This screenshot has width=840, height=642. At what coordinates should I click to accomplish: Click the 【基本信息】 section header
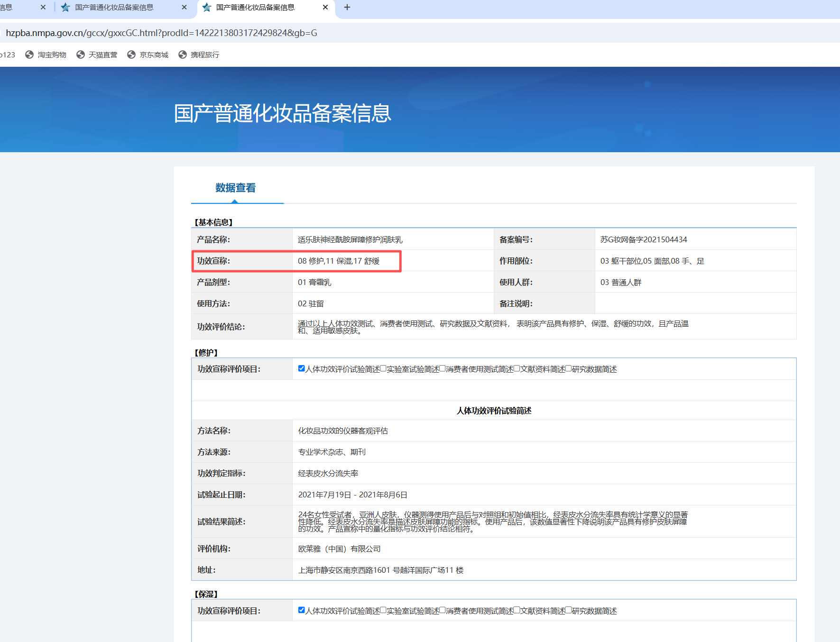point(213,222)
